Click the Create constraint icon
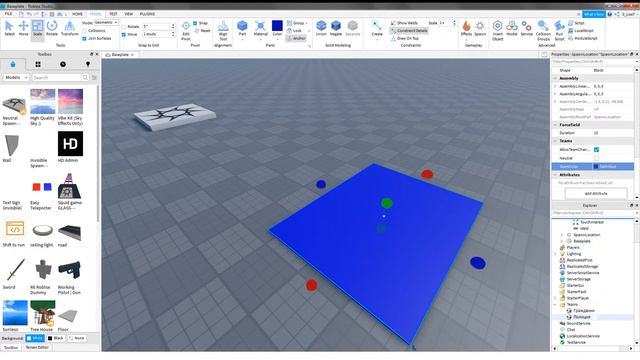 coord(377,29)
